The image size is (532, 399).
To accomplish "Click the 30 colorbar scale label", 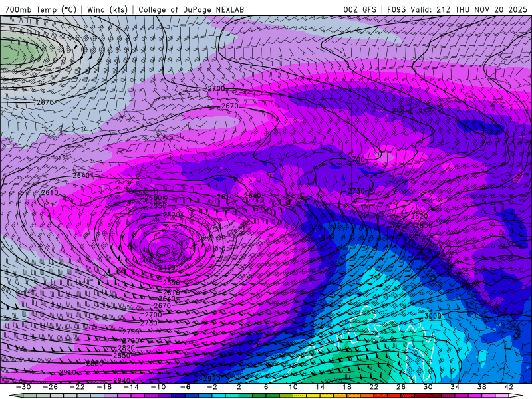I will coord(428,387).
